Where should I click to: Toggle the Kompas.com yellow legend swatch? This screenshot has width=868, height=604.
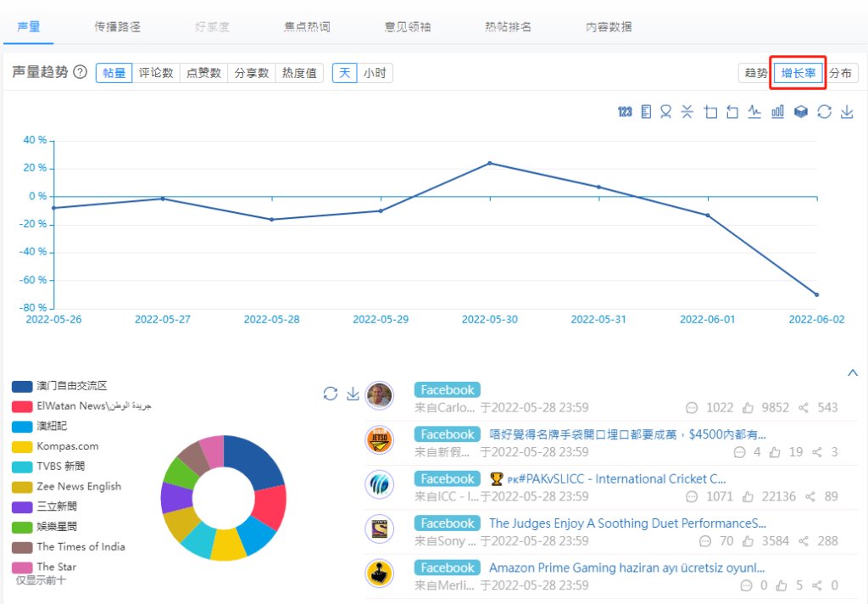(22, 446)
